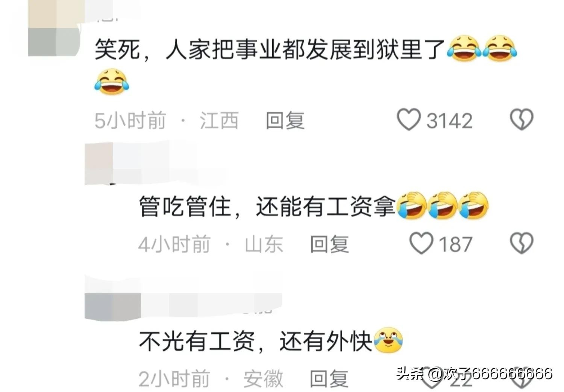Select the reply text 管吃管住，还能有工资拿
The width and height of the screenshot is (564, 392).
(267, 206)
